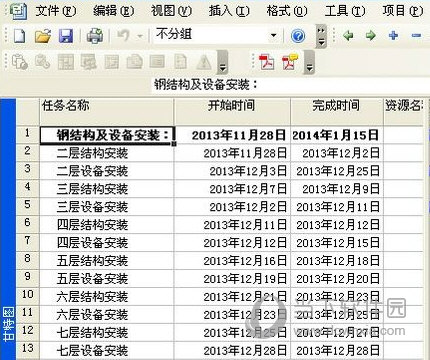Click the Open folder icon
This screenshot has height=360, width=430.
pyautogui.click(x=43, y=35)
